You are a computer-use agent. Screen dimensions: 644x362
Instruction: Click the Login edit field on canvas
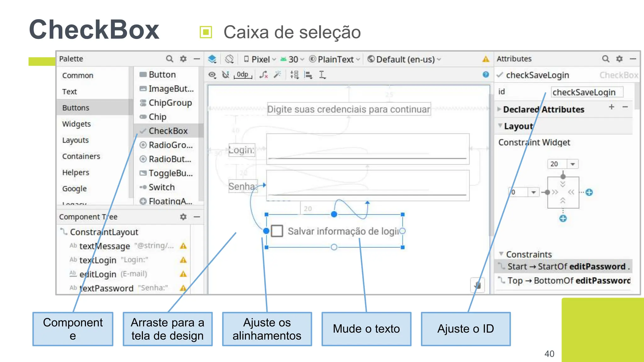368,149
